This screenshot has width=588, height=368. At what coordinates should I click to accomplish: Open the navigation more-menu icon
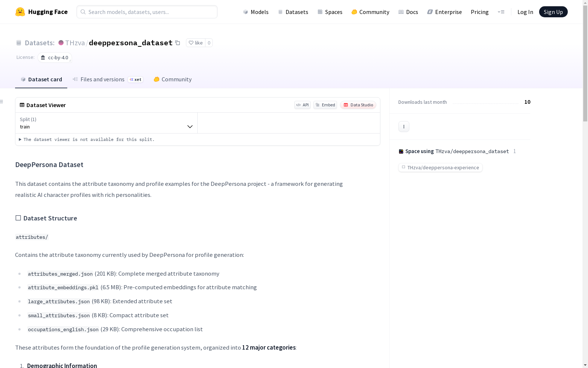pyautogui.click(x=501, y=12)
